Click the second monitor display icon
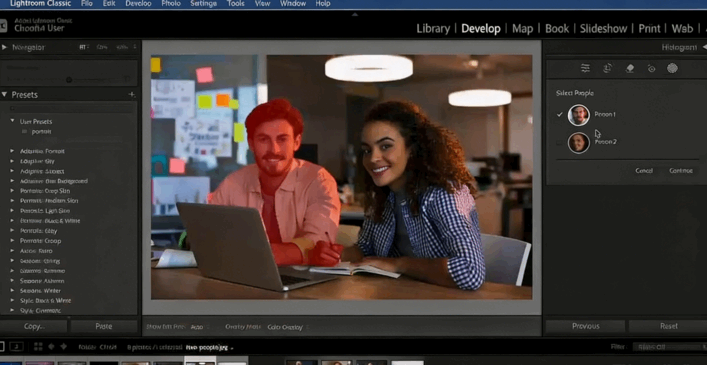 16,347
